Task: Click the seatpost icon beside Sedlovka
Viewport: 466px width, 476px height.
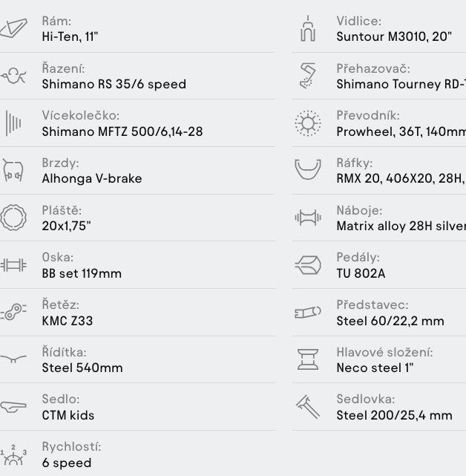Action: pos(308,407)
